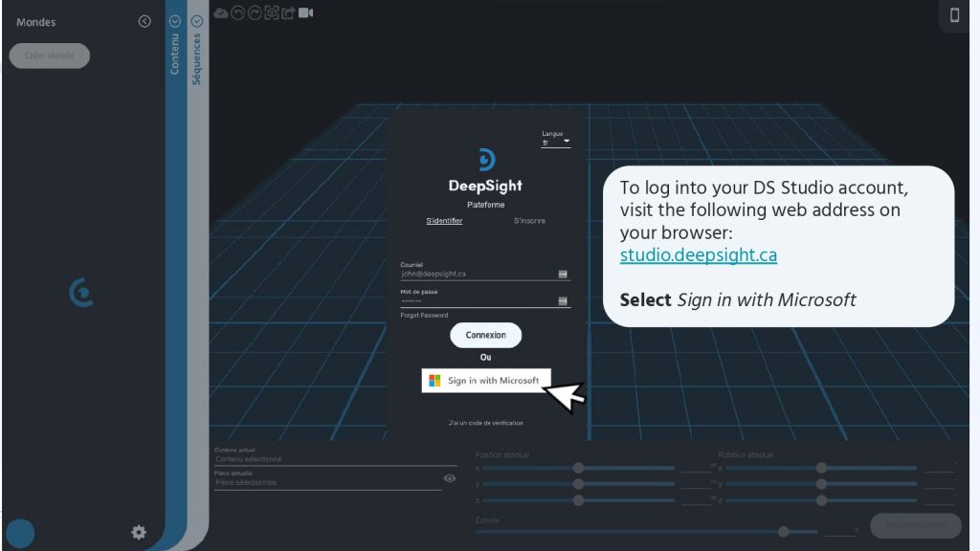Screen dimensions: 980x551
Task: Click the "Plateforme" text under DeepSight
Action: click(485, 205)
